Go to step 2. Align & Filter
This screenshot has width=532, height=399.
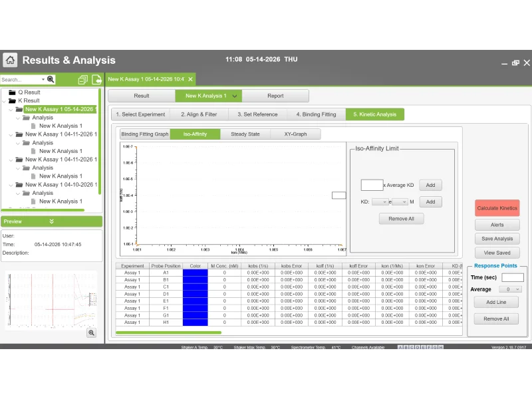(x=199, y=114)
